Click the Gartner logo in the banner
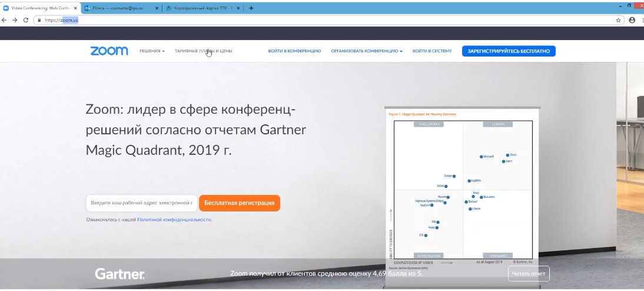The width and height of the screenshot is (644, 291). point(119,274)
